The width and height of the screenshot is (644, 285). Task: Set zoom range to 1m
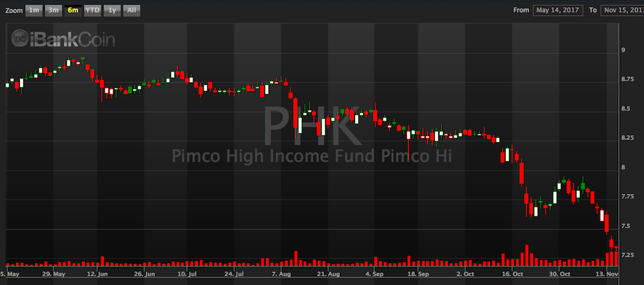(34, 11)
